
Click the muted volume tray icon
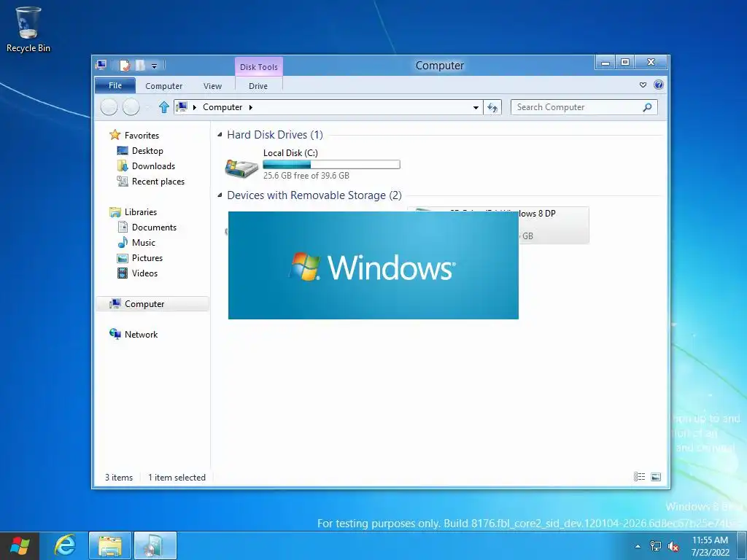(673, 547)
